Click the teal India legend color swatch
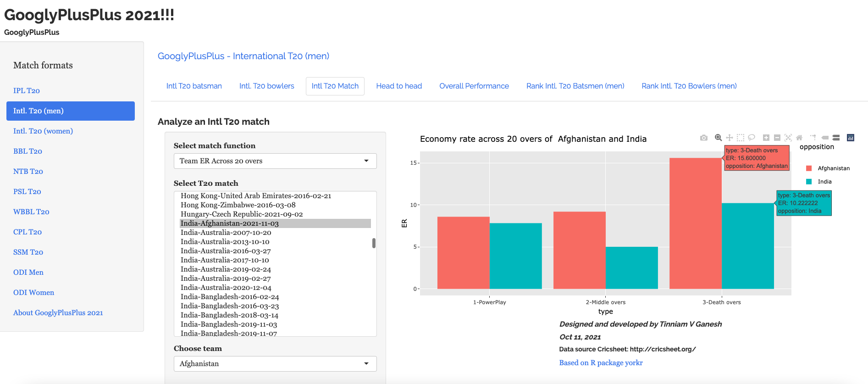Viewport: 868px width, 384px height. pos(809,182)
